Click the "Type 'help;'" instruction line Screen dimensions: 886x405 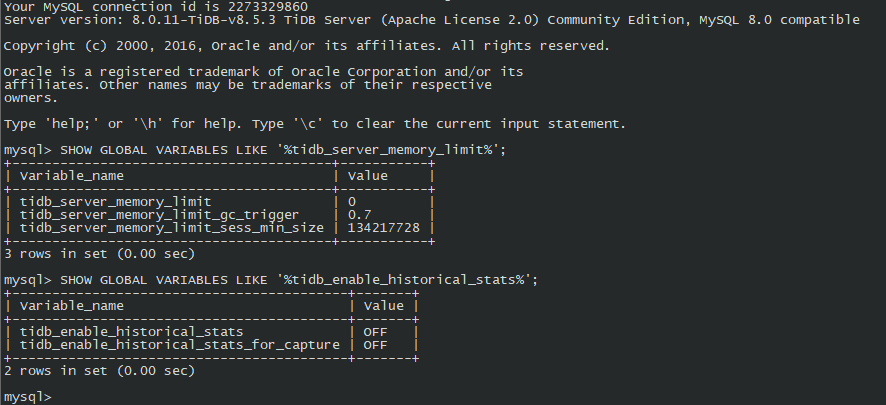[315, 123]
